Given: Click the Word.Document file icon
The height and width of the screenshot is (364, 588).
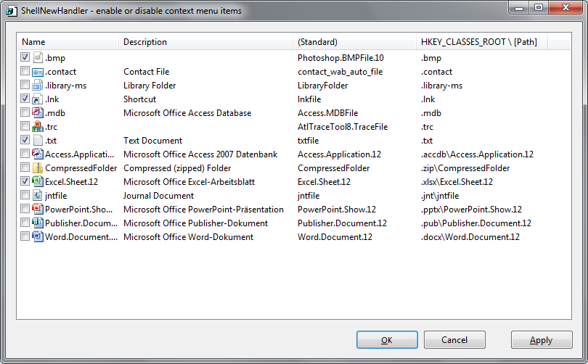Looking at the screenshot, I should (38, 236).
